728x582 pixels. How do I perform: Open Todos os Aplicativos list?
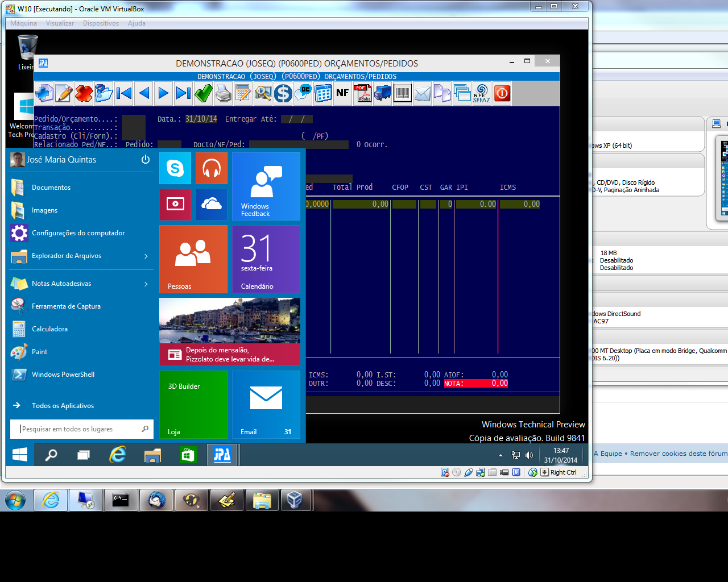63,406
